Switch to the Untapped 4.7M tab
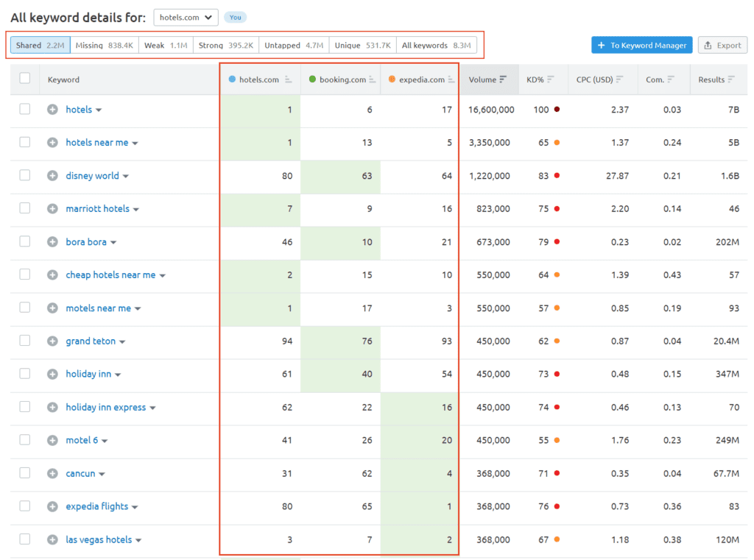Image resolution: width=754 pixels, height=560 pixels. 294,45
